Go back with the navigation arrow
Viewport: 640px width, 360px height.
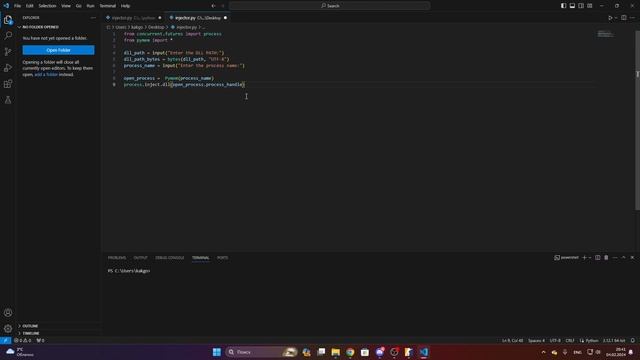213,6
